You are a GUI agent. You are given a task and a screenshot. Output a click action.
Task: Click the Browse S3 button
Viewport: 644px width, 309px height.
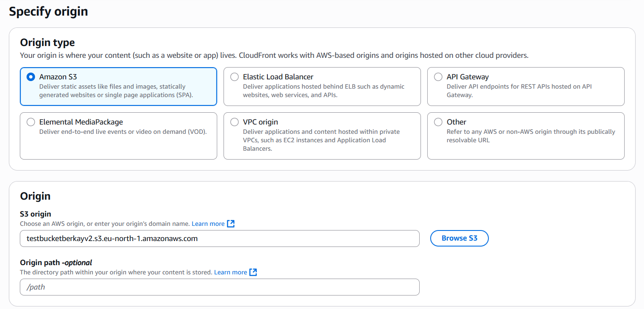pyautogui.click(x=459, y=238)
